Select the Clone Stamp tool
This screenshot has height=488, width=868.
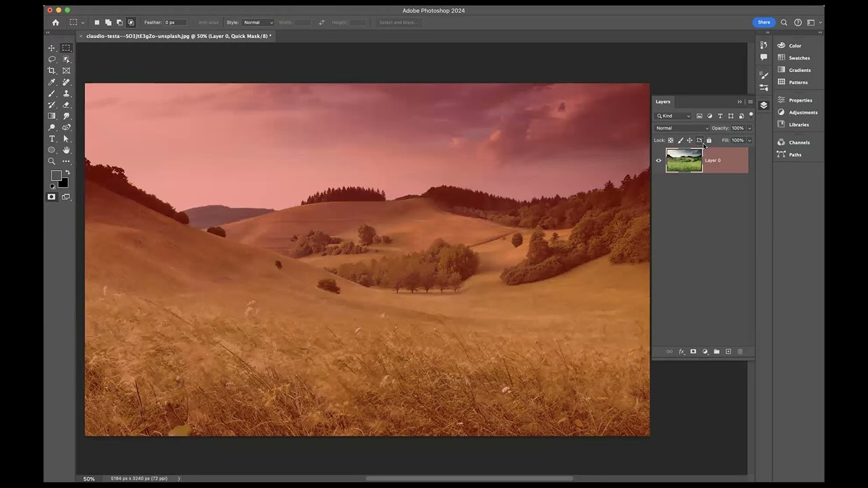(x=66, y=94)
